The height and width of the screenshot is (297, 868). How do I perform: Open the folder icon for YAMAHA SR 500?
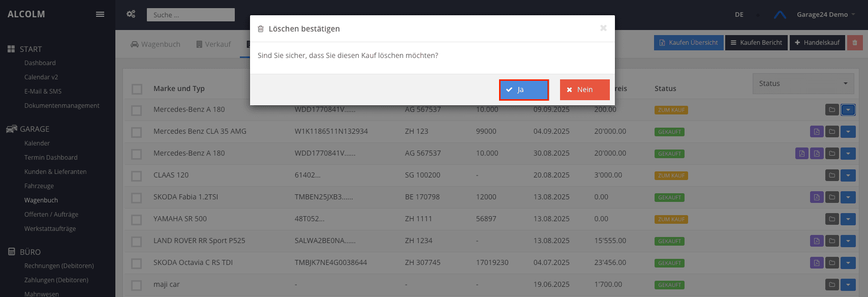pos(832,219)
